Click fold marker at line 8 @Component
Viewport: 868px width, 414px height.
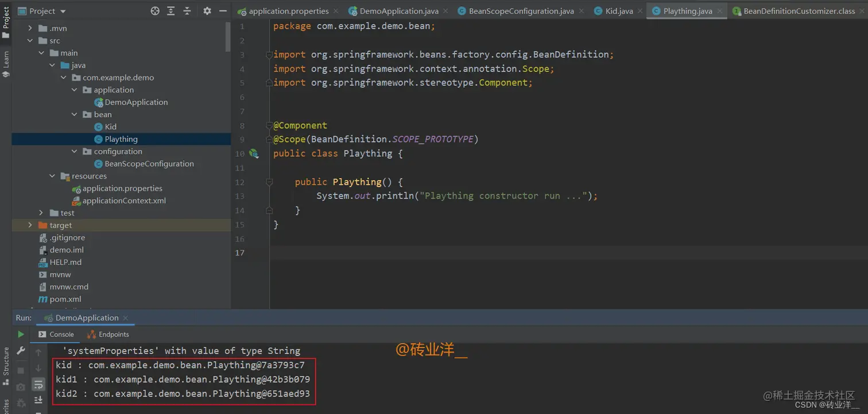pyautogui.click(x=269, y=126)
